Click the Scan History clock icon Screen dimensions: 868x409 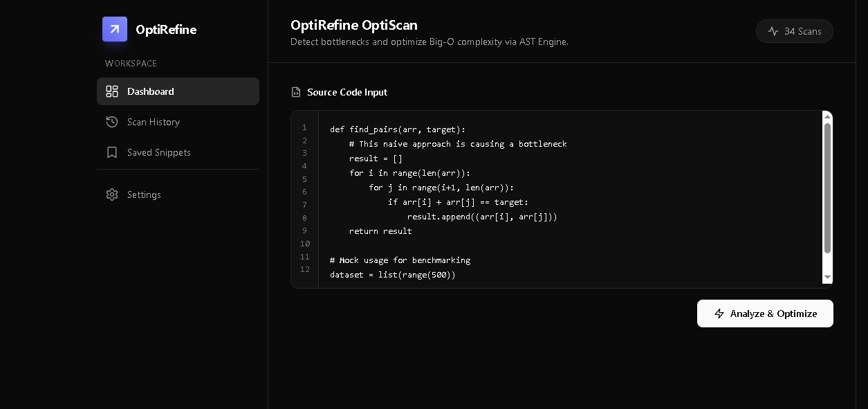(x=112, y=122)
